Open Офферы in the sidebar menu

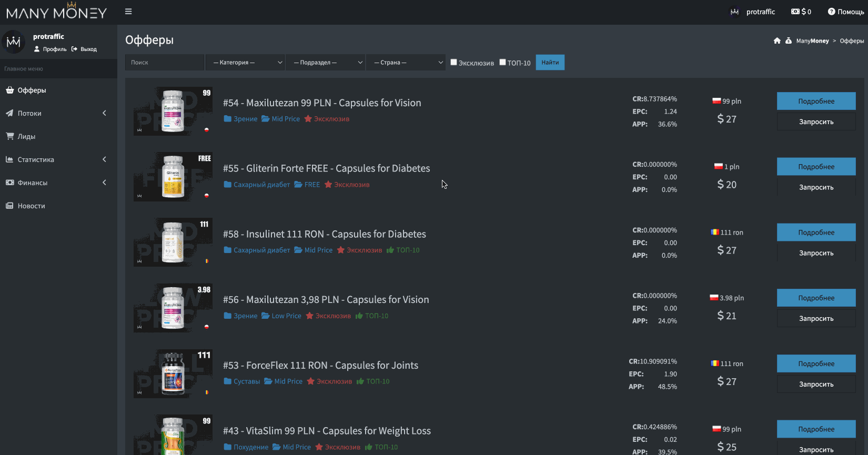[58, 90]
